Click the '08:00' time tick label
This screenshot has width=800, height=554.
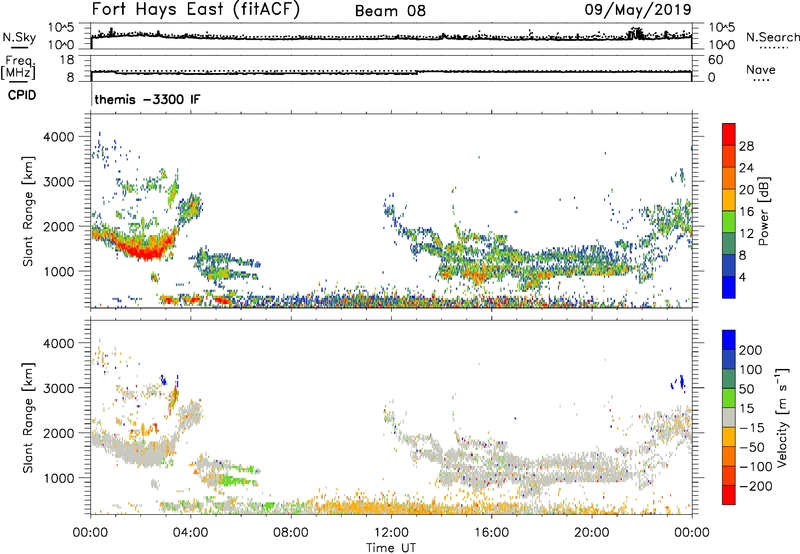[291, 533]
